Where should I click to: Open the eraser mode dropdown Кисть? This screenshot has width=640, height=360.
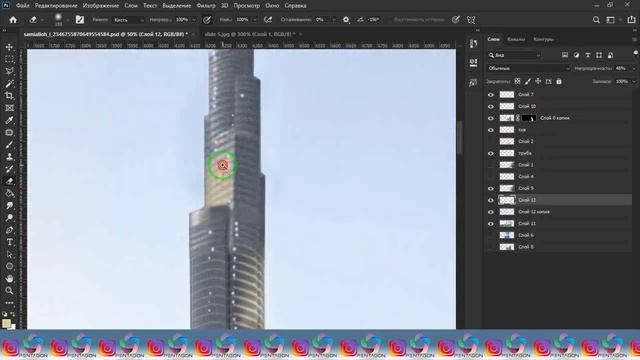tap(129, 20)
